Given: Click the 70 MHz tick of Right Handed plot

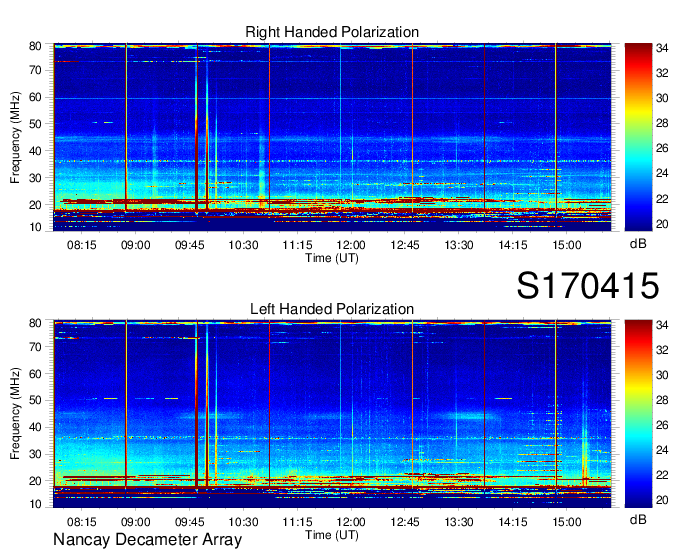Looking at the screenshot, I should (35, 70).
